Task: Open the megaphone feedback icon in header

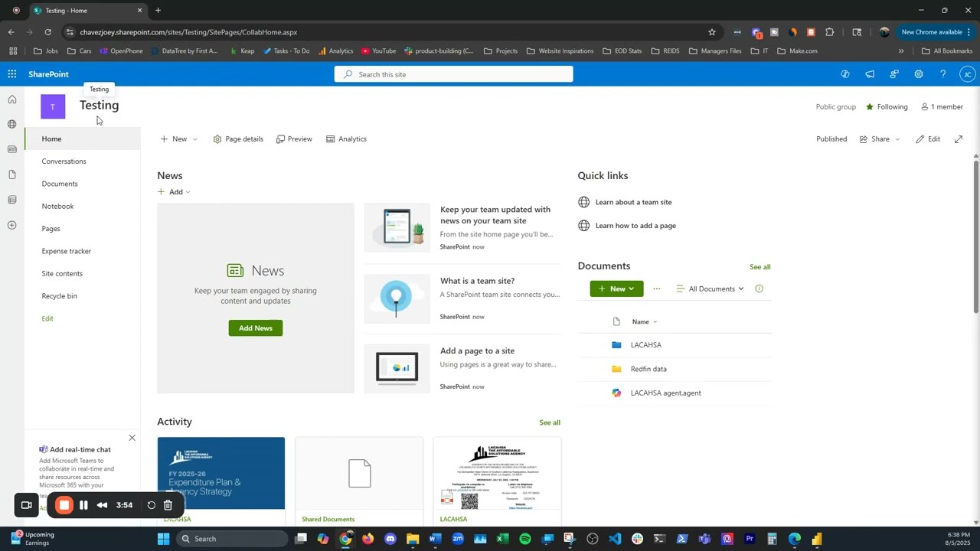Action: 870,74
